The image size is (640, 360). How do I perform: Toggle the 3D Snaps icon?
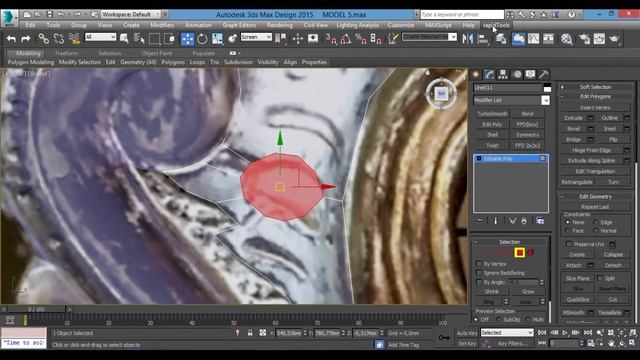331,39
